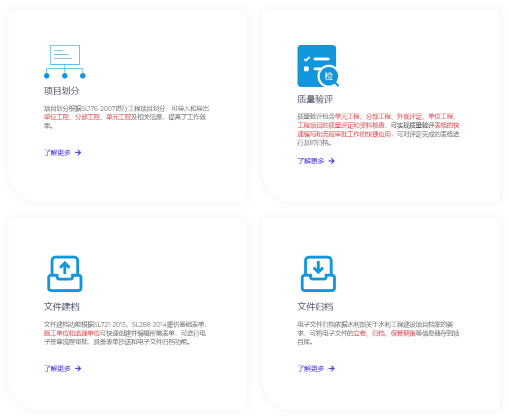Select the 项目划分 heading

(62, 91)
